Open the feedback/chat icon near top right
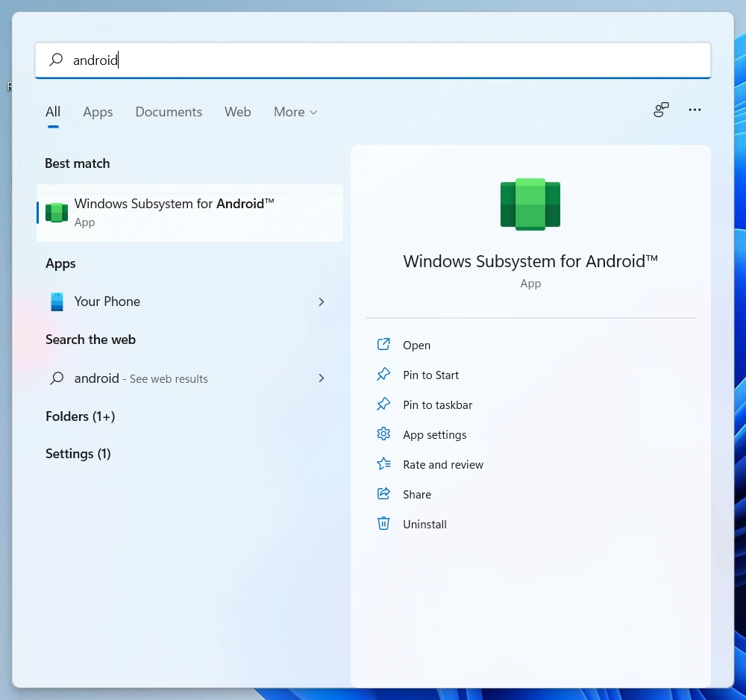The width and height of the screenshot is (746, 700). (661, 110)
